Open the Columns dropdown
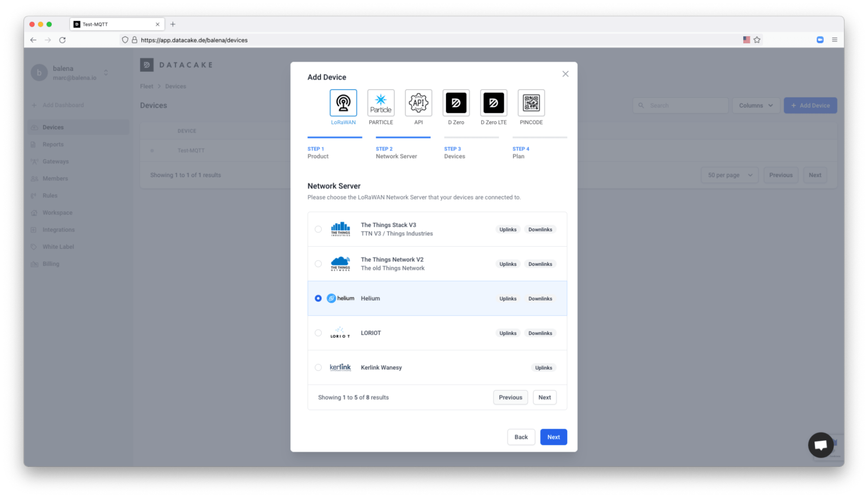Image resolution: width=868 pixels, height=498 pixels. point(756,105)
